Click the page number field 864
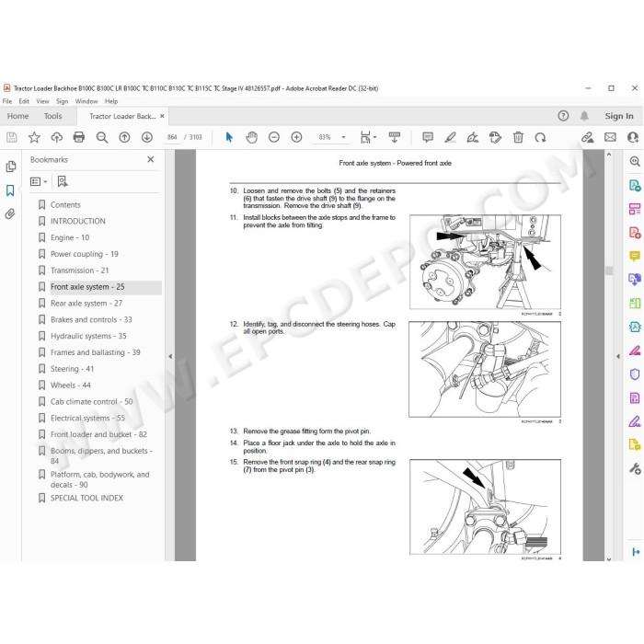 click(172, 137)
